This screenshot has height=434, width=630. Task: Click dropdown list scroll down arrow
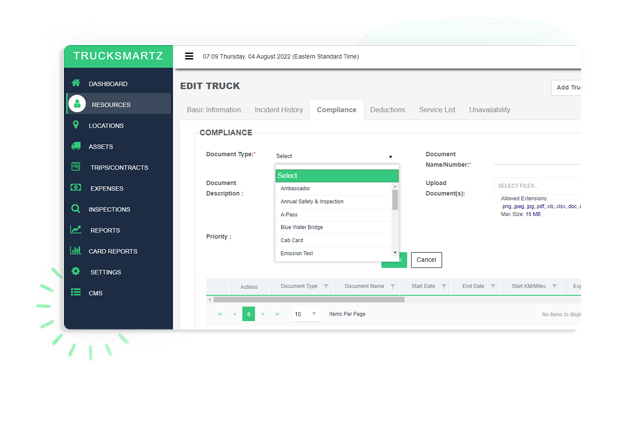point(395,252)
